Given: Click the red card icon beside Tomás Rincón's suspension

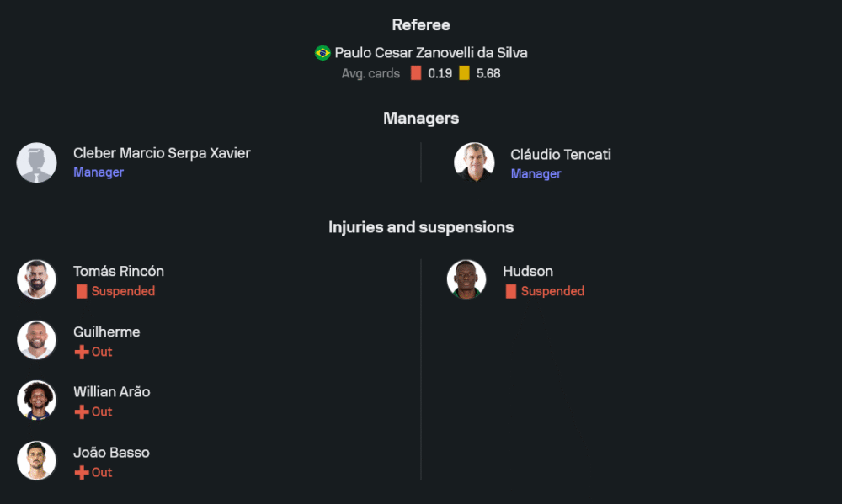Looking at the screenshot, I should 82,291.
